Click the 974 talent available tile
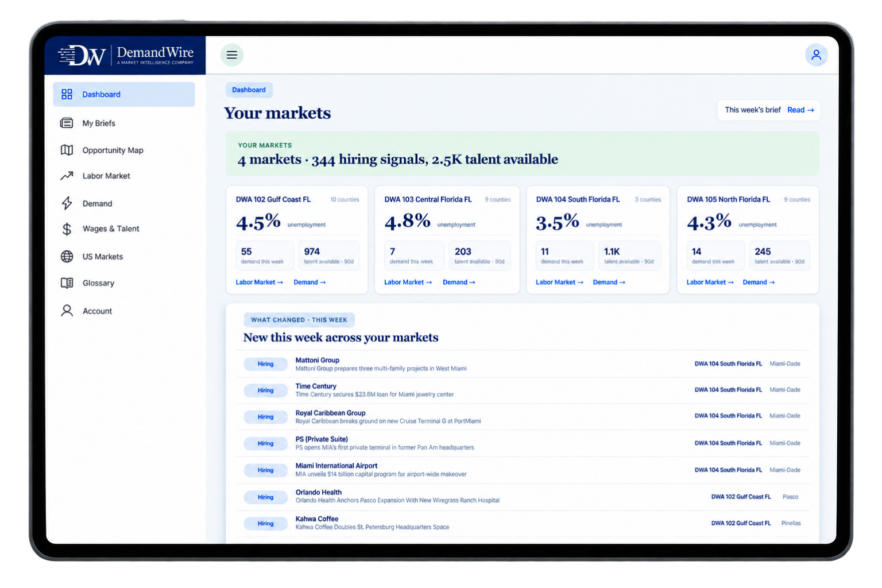The width and height of the screenshot is (882, 588). (329, 256)
